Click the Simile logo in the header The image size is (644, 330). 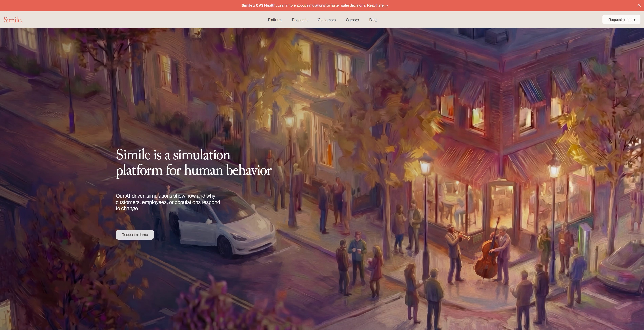[x=13, y=20]
